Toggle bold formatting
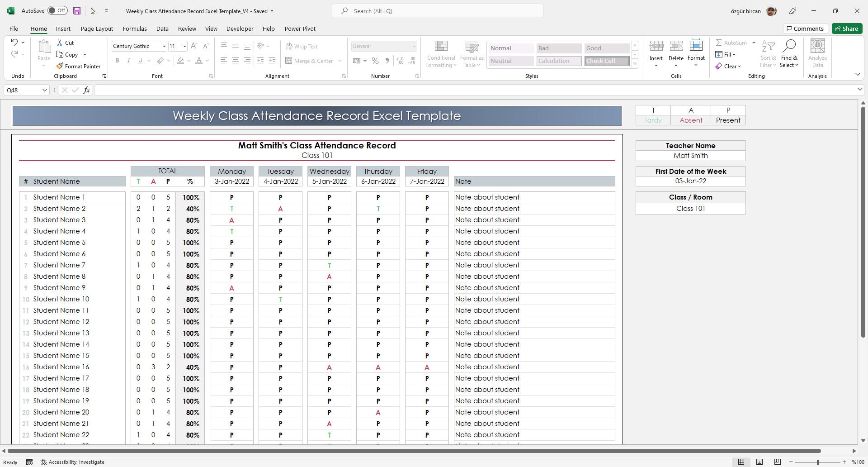 [117, 60]
